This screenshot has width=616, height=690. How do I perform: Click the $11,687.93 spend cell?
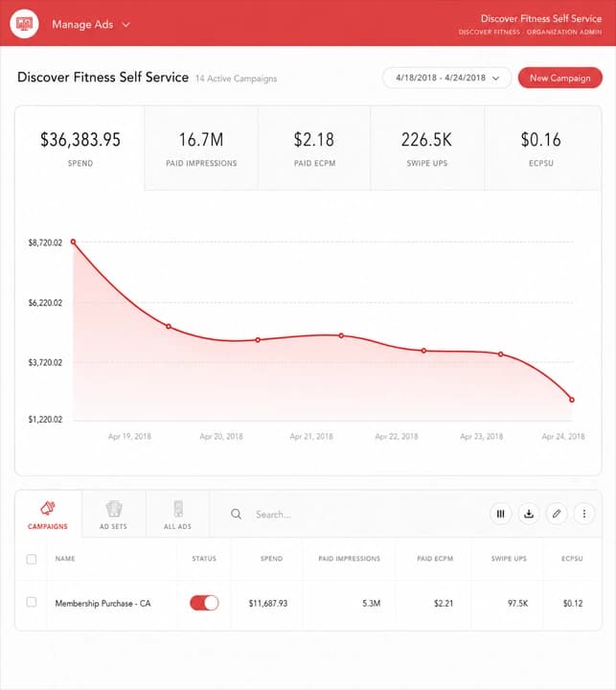(268, 604)
